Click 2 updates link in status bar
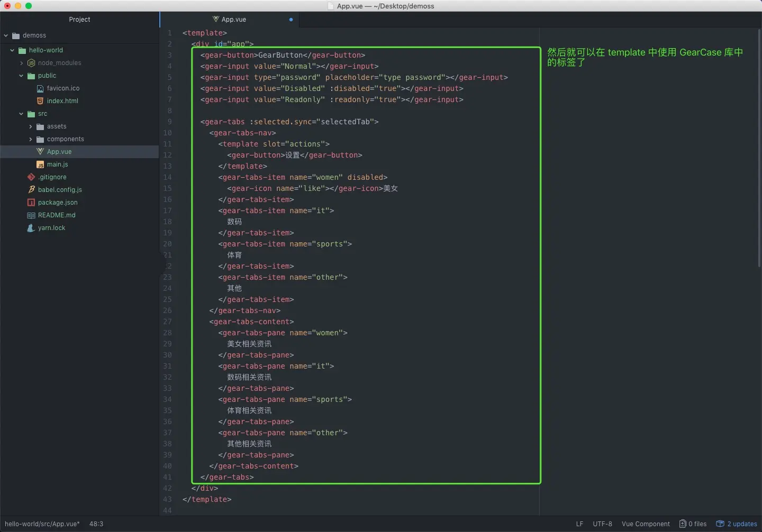Image resolution: width=762 pixels, height=532 pixels. pos(737,524)
